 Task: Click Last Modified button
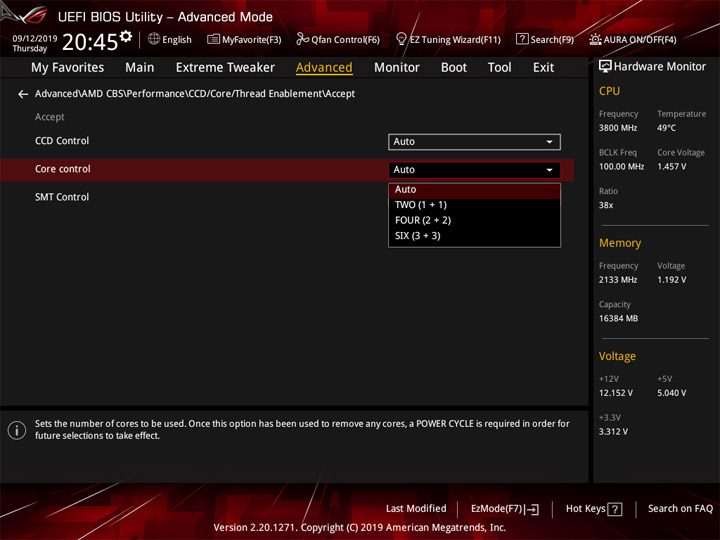tap(416, 509)
